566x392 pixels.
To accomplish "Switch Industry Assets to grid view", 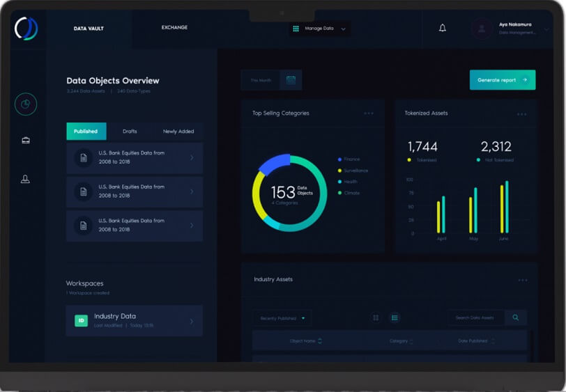I will coord(376,317).
